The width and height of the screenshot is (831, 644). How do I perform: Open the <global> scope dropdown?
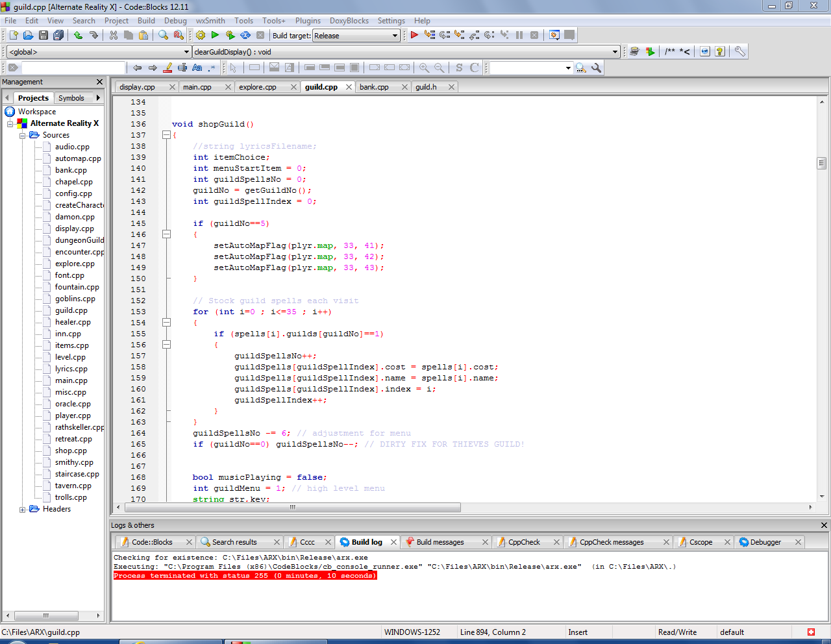(98, 52)
